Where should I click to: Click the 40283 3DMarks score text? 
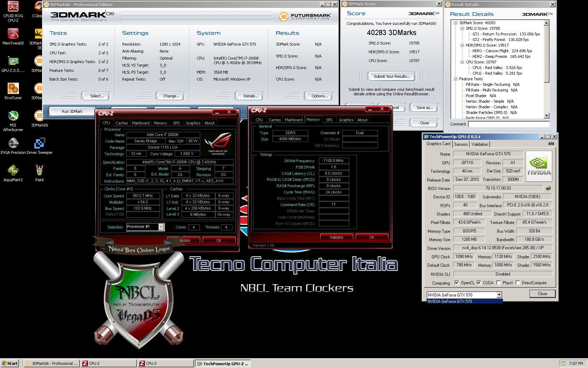point(391,33)
